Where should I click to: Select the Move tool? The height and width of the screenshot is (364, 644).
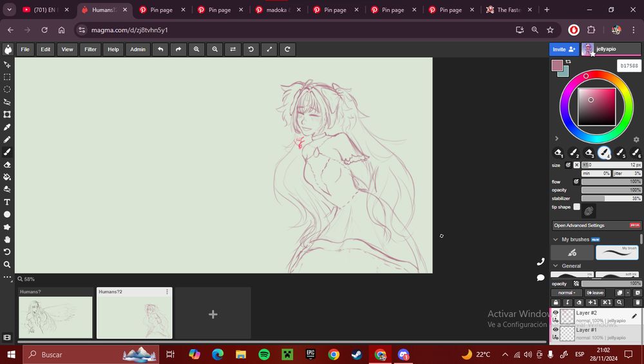pyautogui.click(x=7, y=64)
